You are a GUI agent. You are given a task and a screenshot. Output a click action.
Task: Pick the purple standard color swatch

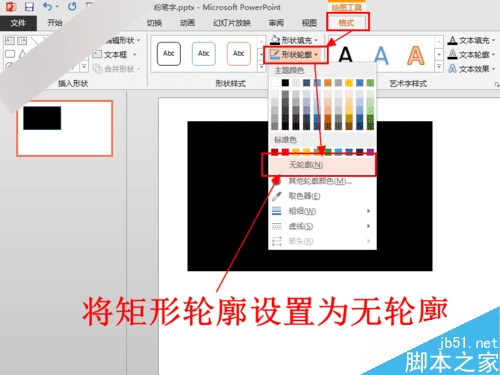370,152
